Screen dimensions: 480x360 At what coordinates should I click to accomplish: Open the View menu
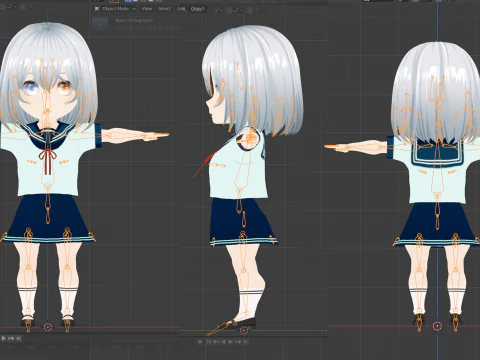147,9
